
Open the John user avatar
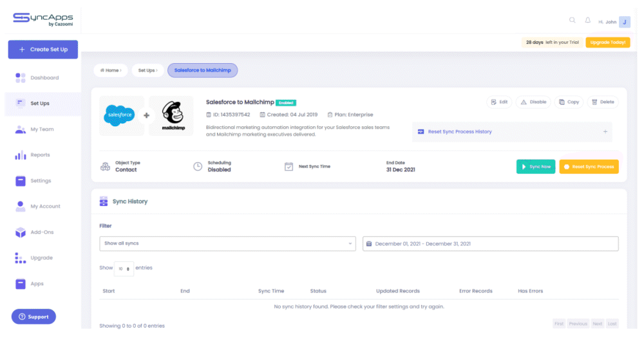[x=624, y=22]
